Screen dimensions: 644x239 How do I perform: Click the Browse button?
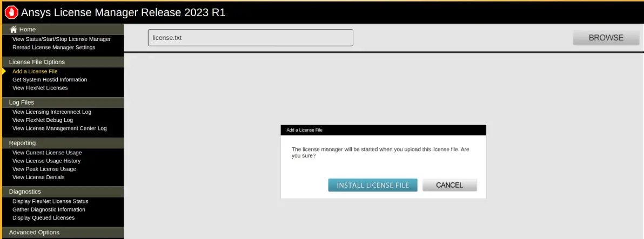click(606, 38)
